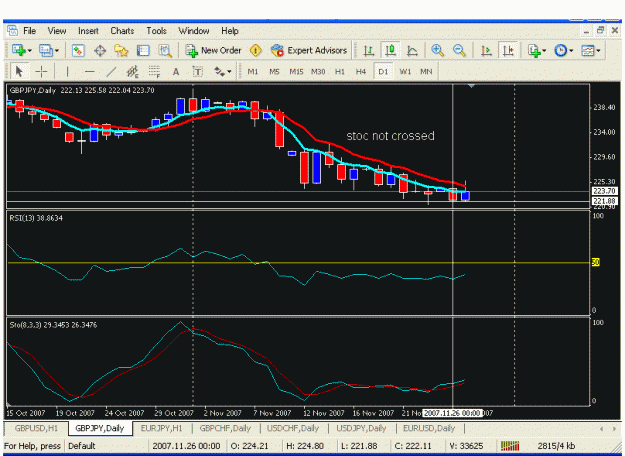
Task: Select the M1 timeframe
Action: 253,72
